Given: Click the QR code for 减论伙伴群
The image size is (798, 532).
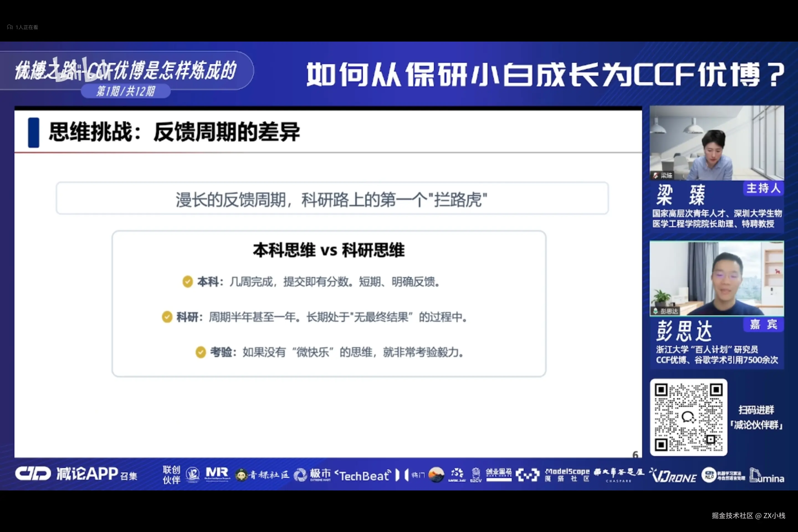Looking at the screenshot, I should point(688,417).
